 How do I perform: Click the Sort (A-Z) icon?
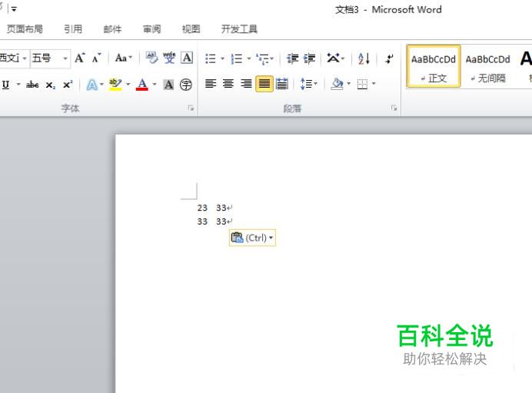364,58
